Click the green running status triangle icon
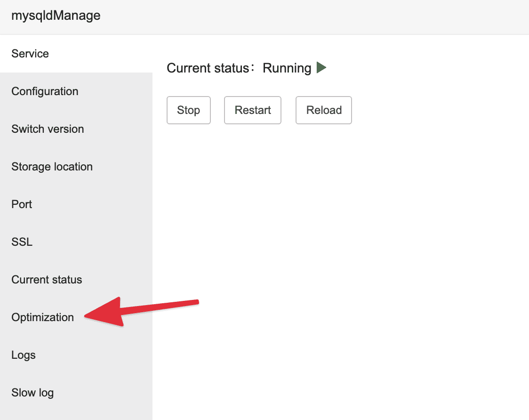 pyautogui.click(x=321, y=68)
